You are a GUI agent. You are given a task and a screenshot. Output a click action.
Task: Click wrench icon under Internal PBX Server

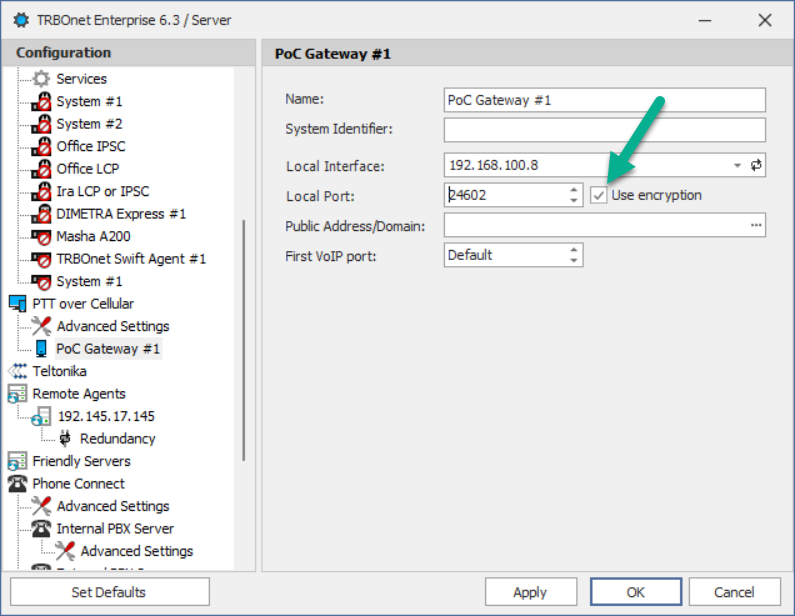coord(65,551)
